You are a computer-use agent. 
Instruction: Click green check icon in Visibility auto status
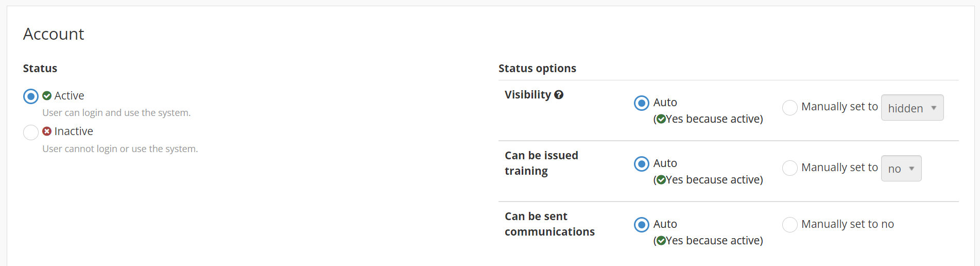661,119
